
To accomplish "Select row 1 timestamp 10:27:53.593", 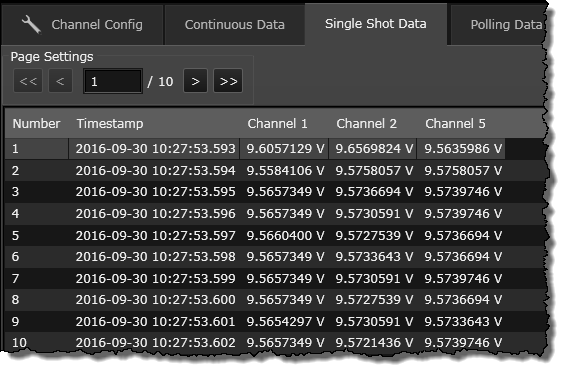I will pyautogui.click(x=154, y=149).
